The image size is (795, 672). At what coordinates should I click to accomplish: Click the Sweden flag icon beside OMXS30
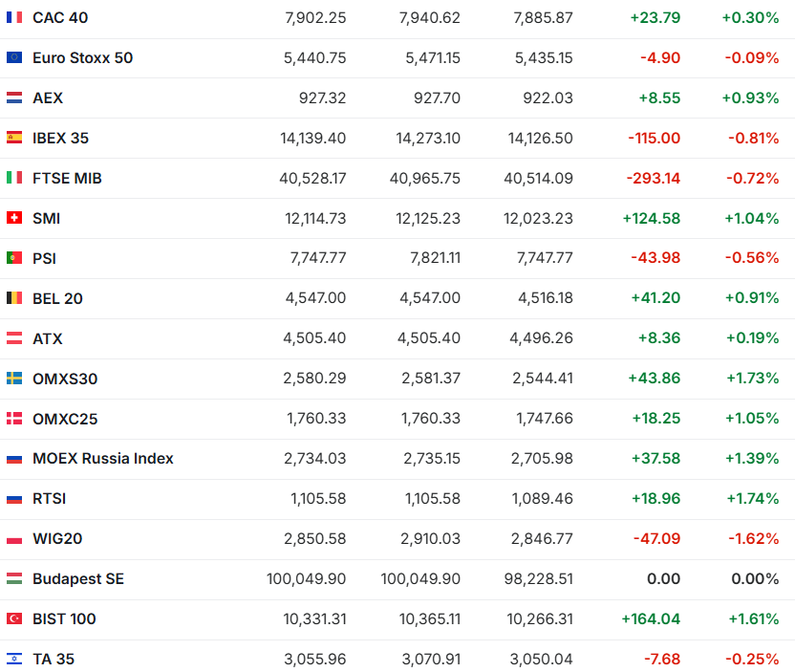tap(14, 379)
